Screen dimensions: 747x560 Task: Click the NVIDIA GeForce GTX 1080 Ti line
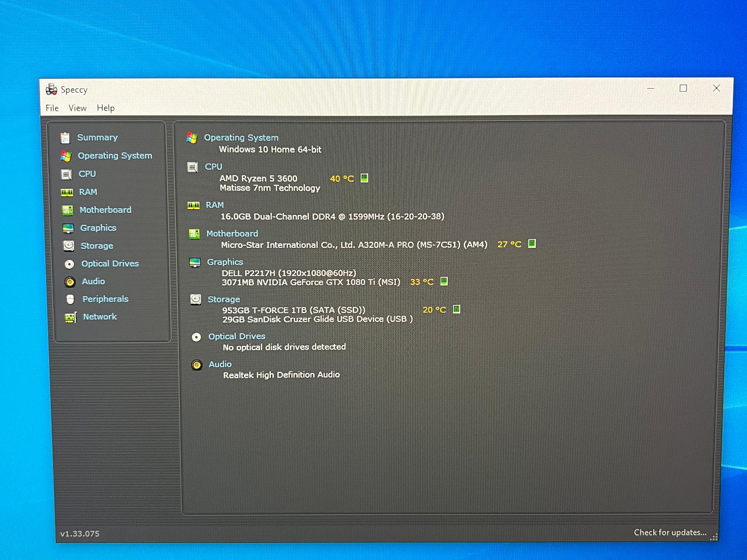311,282
